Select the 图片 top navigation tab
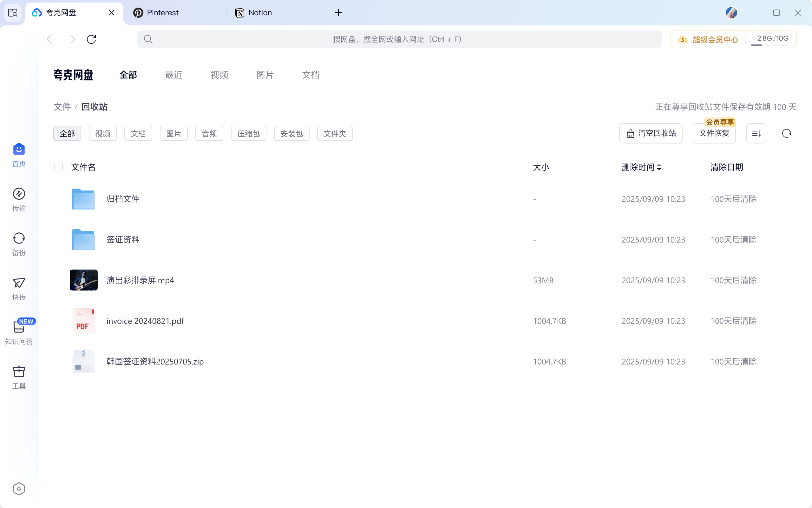 point(265,75)
